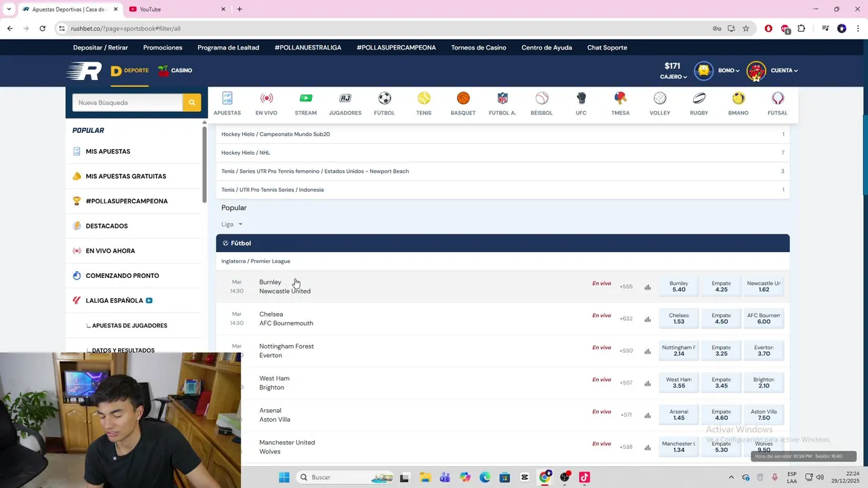Open the Liga filter dropdown under Popular

coord(232,224)
